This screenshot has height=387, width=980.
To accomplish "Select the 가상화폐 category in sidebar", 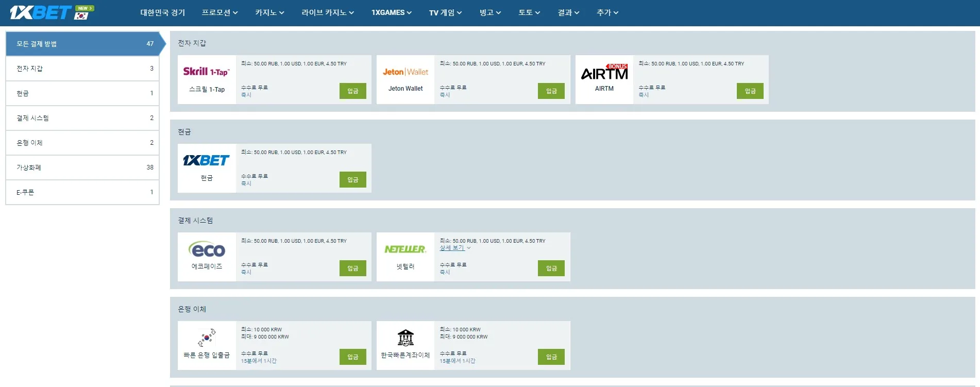I will 82,167.
